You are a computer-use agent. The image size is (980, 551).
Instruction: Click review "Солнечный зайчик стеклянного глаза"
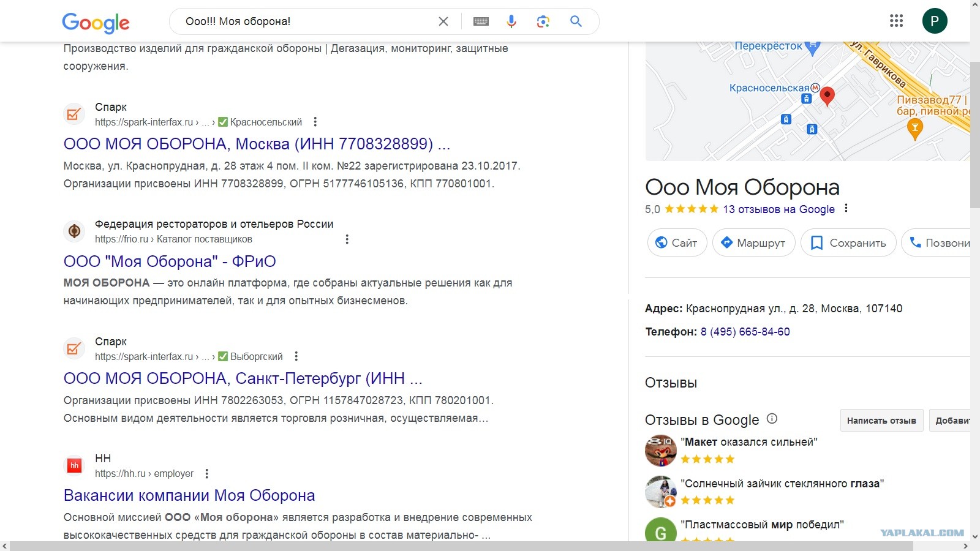pos(782,484)
